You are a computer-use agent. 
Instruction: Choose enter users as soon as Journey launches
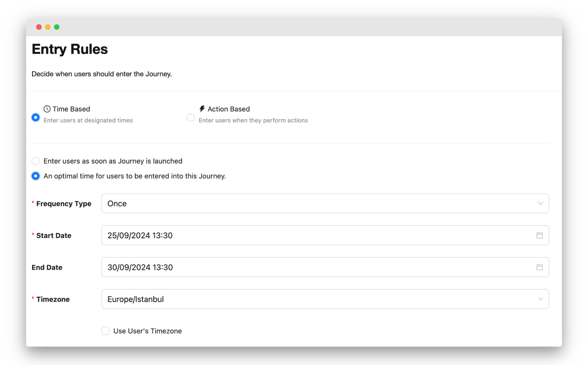(36, 161)
